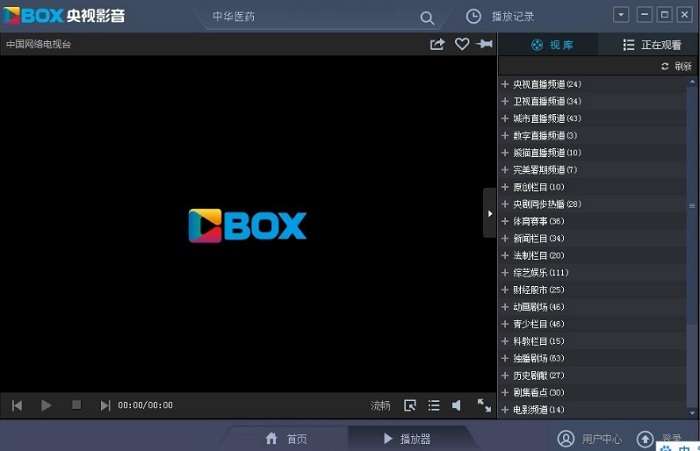Screen dimensions: 700x451
Task: Open 播放记录 play history
Action: click(513, 17)
